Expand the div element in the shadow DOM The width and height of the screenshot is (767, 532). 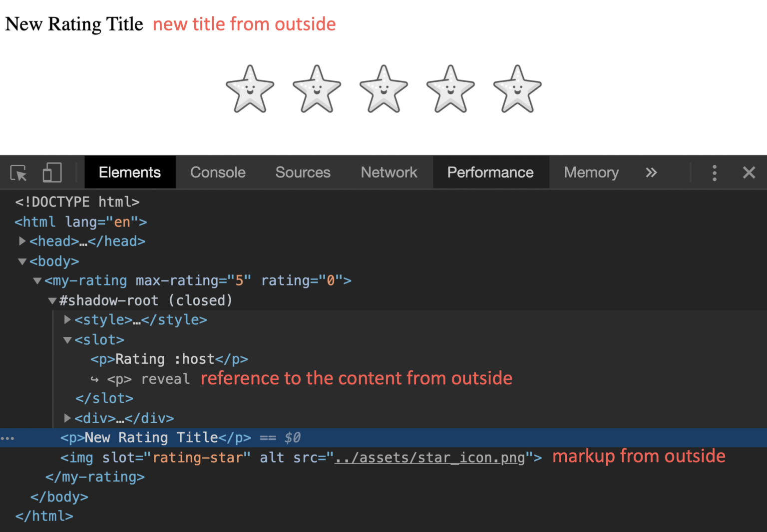68,418
